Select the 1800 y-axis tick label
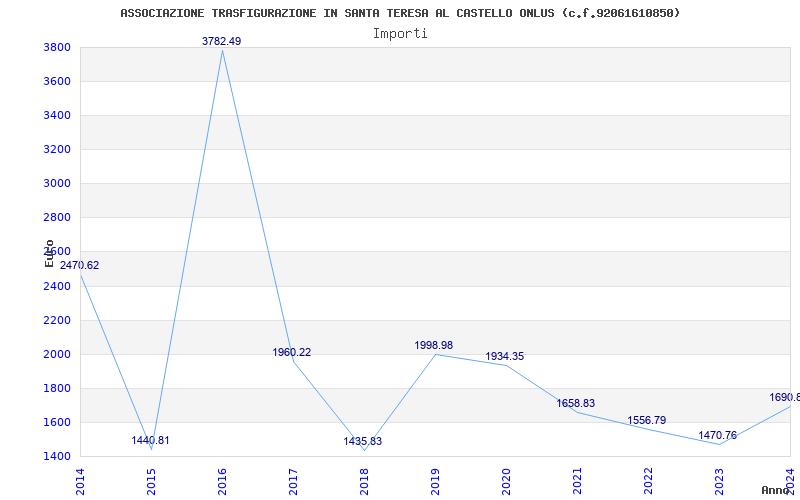 pos(57,388)
